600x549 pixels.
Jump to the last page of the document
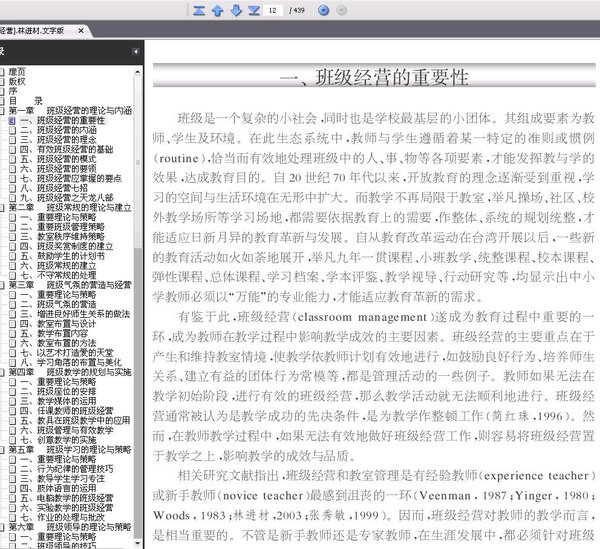(x=254, y=10)
